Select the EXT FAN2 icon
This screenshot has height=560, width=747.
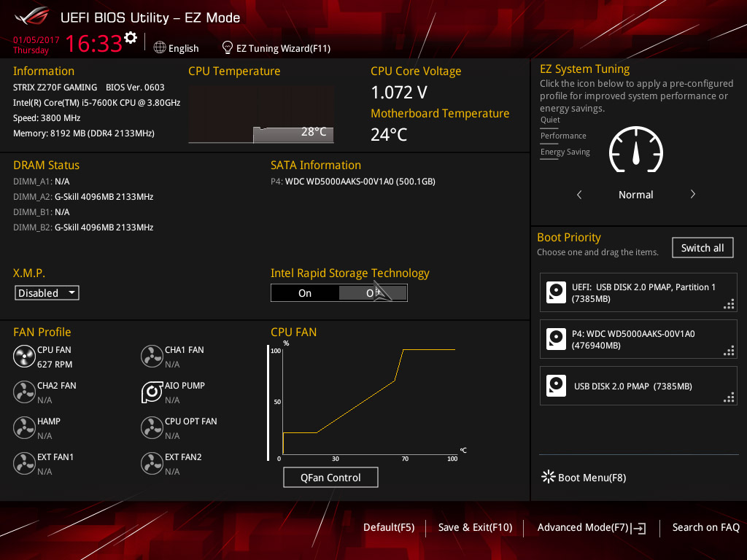click(152, 464)
